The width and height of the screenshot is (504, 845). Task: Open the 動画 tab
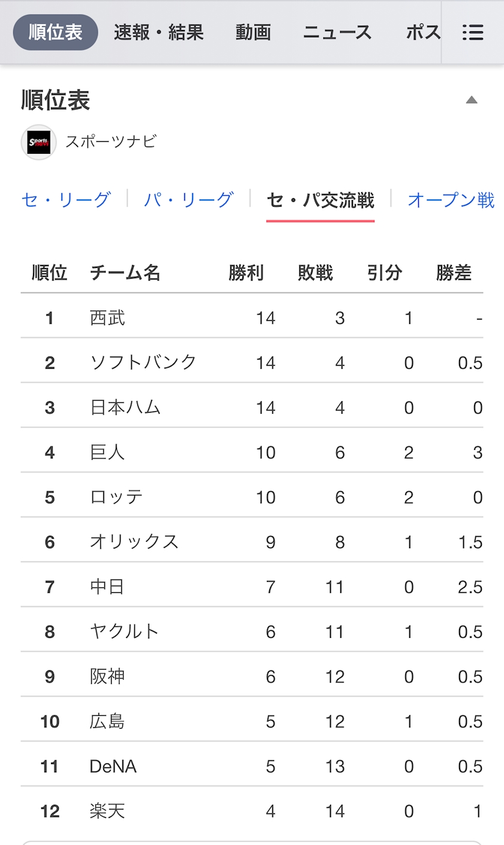click(x=253, y=32)
